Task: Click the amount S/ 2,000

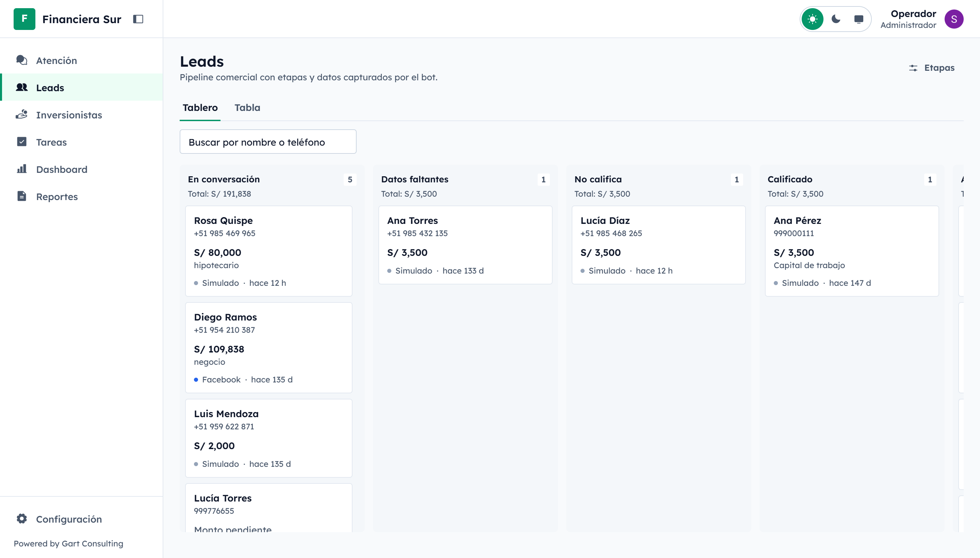Action: pos(214,446)
